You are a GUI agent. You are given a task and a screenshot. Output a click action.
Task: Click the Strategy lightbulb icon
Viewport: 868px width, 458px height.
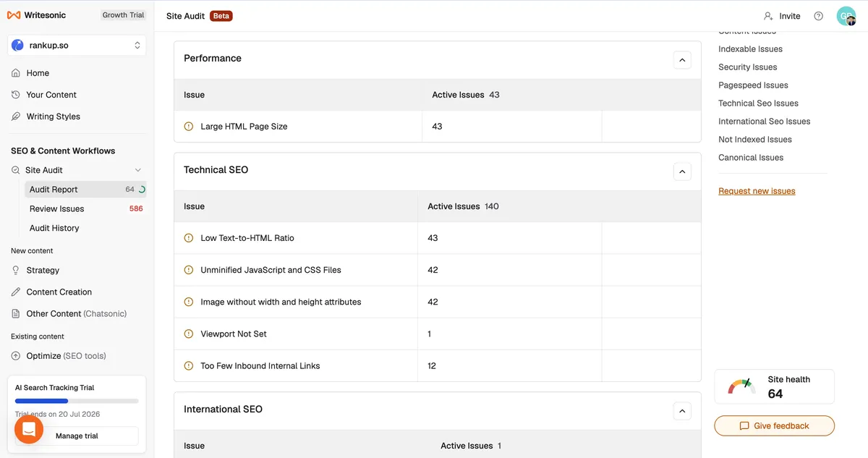[16, 271]
